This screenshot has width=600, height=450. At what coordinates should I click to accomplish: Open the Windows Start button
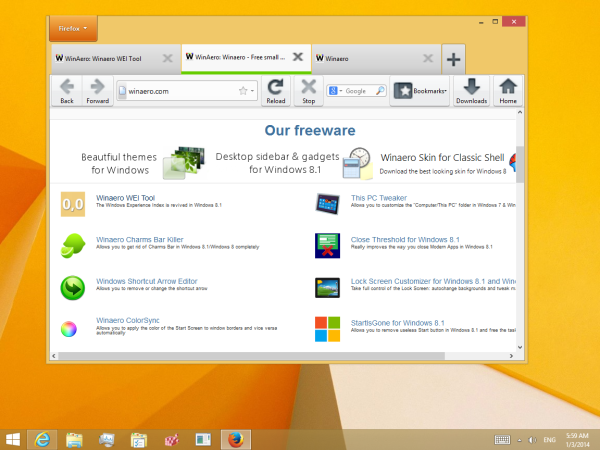(13, 440)
